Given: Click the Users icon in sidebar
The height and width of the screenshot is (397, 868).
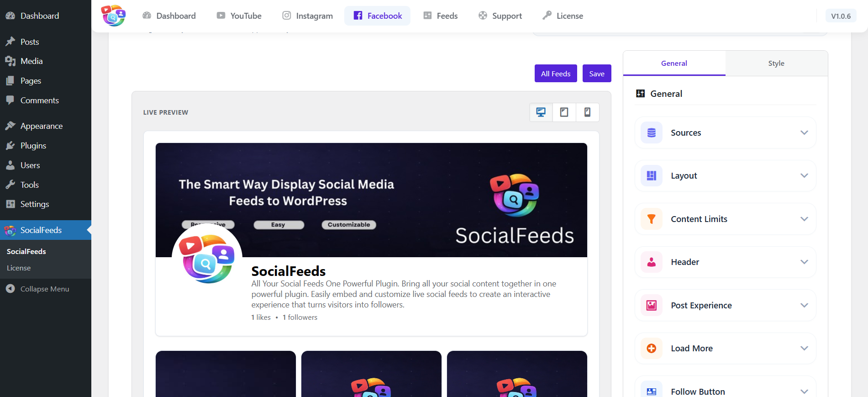Looking at the screenshot, I should [10, 165].
